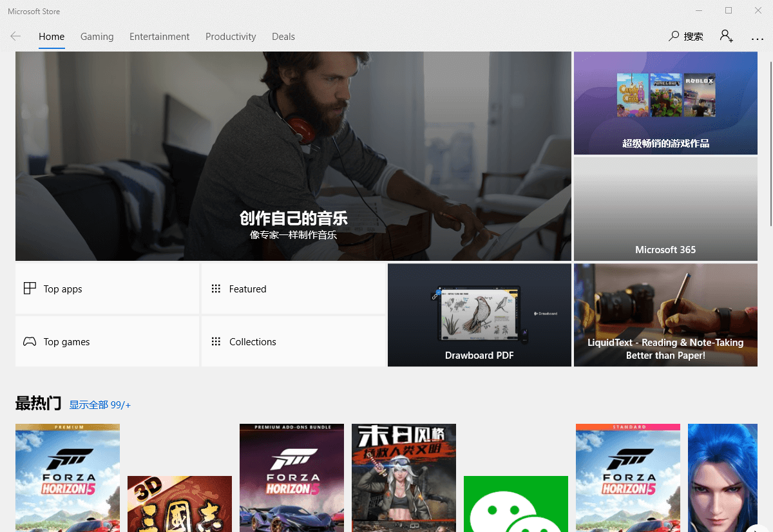
Task: Click the 显示全部 99/+ link
Action: click(100, 405)
